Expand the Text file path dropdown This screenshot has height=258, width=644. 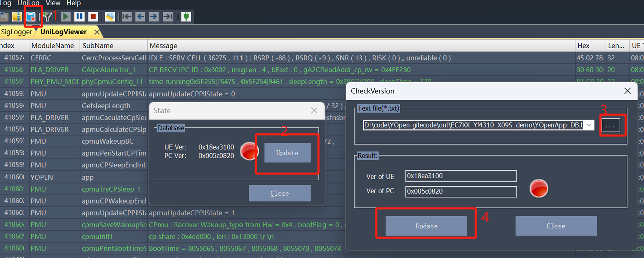pos(589,125)
